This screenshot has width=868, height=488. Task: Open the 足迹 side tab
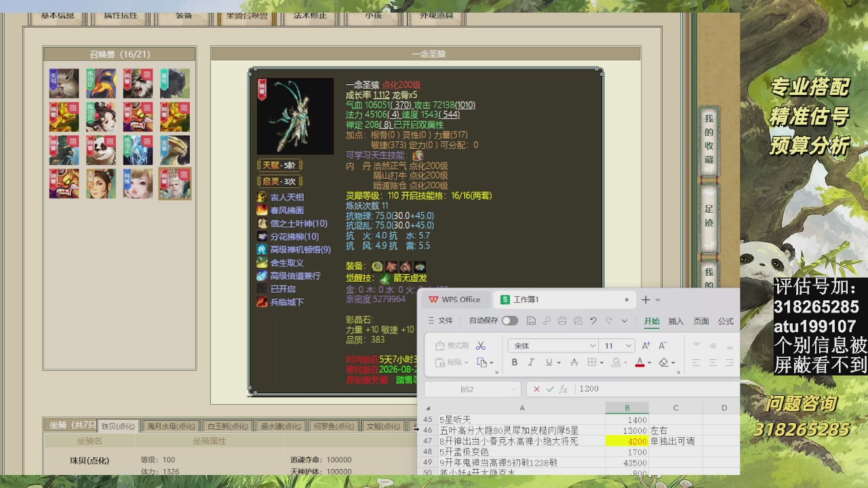pos(709,217)
